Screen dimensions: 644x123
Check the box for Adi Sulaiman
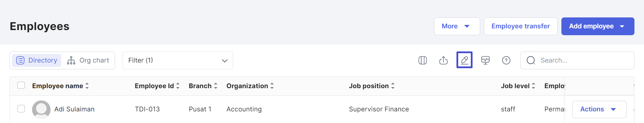click(21, 109)
